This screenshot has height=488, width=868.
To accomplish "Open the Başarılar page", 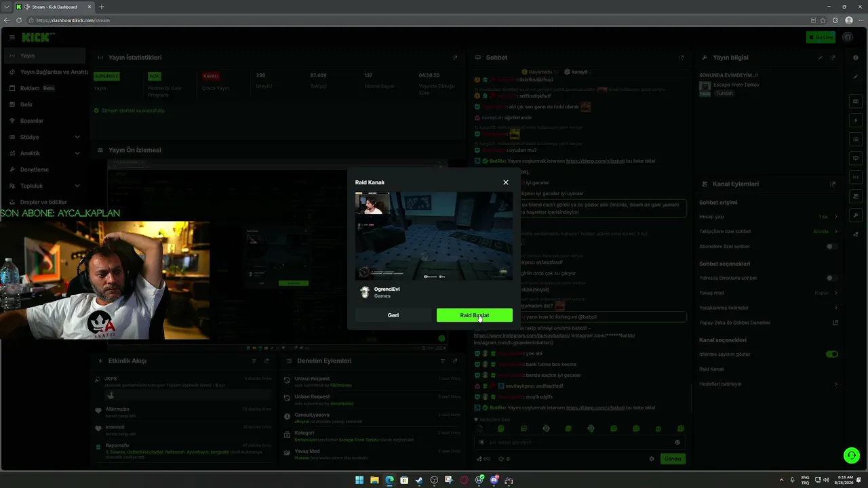I will pyautogui.click(x=44, y=121).
